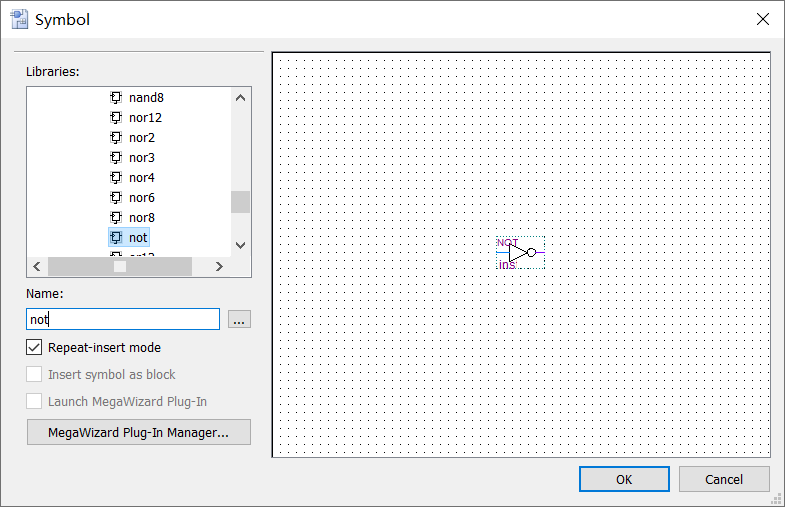Toggle the Launch MegaWizard Plug-In checkbox
Image resolution: width=785 pixels, height=507 pixels.
pyautogui.click(x=34, y=401)
